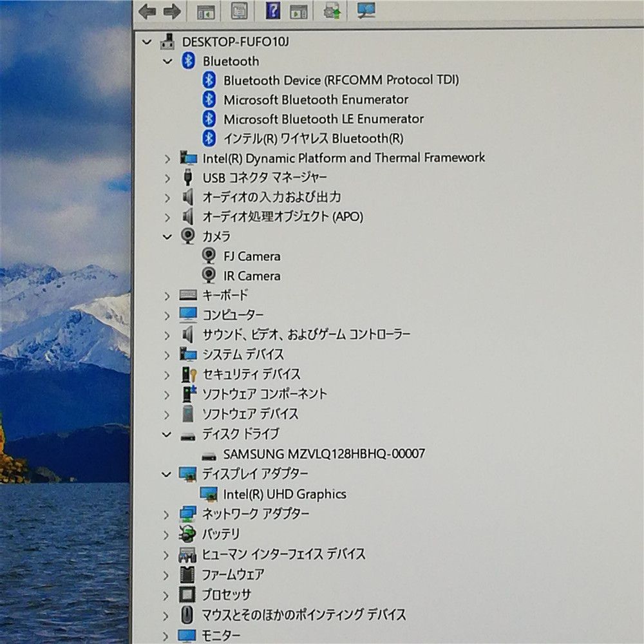Viewport: 644px width, 644px height.
Task: Click the Microsoft Bluetooth Enumerator icon
Action: tap(209, 99)
